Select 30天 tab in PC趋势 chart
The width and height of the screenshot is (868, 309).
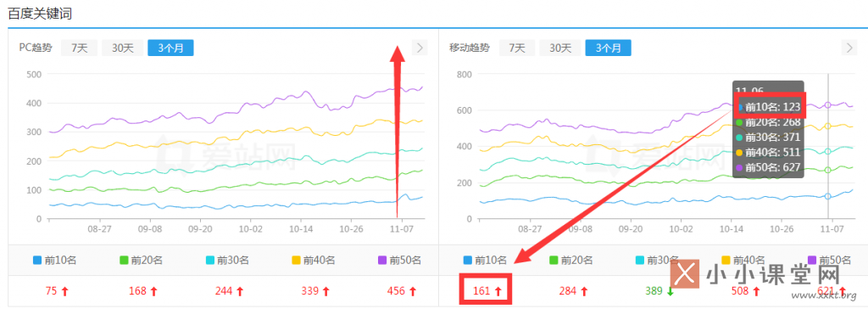point(123,48)
